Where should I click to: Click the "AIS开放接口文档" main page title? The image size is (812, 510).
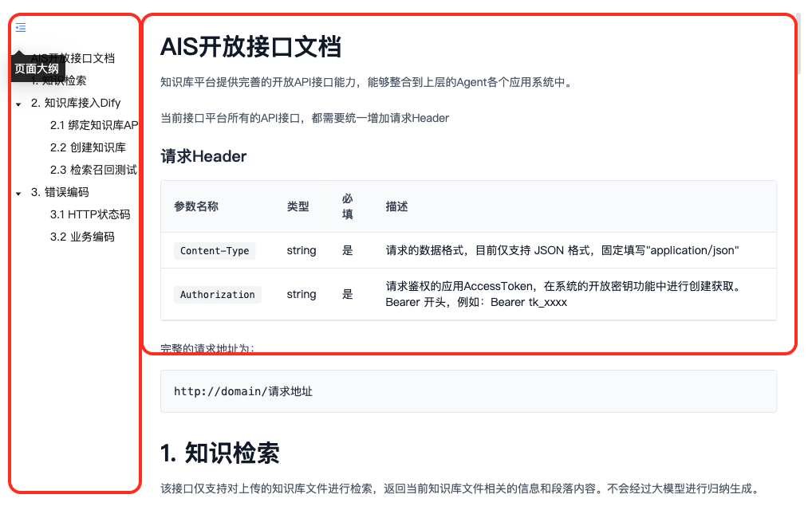tap(250, 47)
